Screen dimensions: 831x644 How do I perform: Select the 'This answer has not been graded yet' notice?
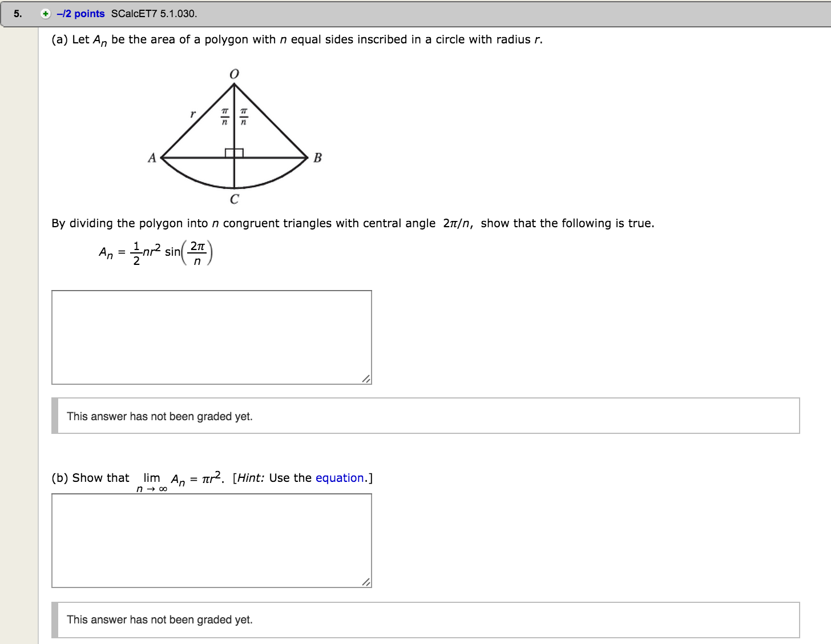tap(160, 416)
